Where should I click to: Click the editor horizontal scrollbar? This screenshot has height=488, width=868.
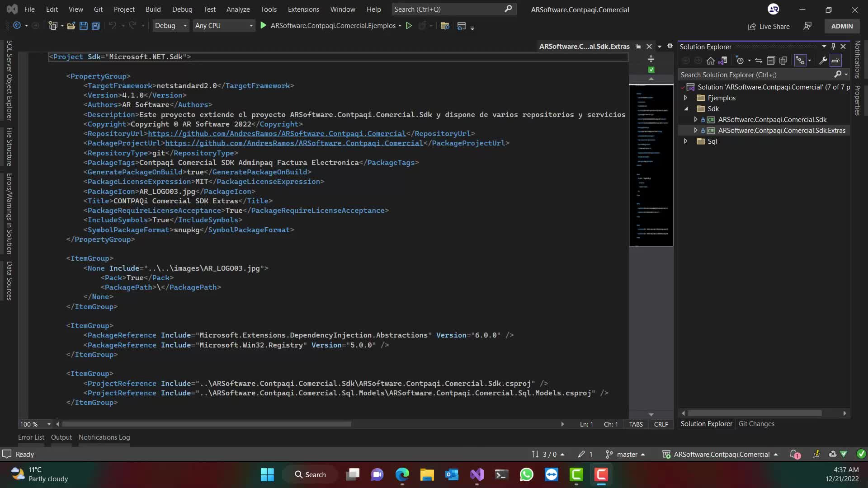207,424
